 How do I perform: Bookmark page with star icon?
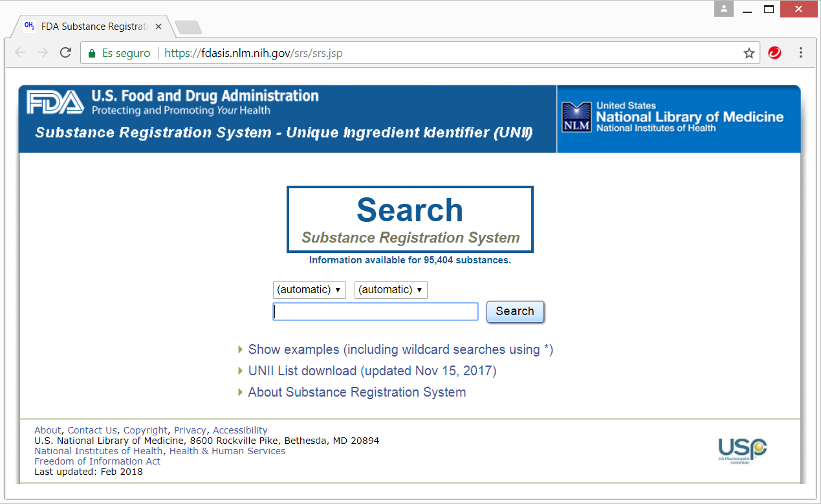click(x=749, y=53)
